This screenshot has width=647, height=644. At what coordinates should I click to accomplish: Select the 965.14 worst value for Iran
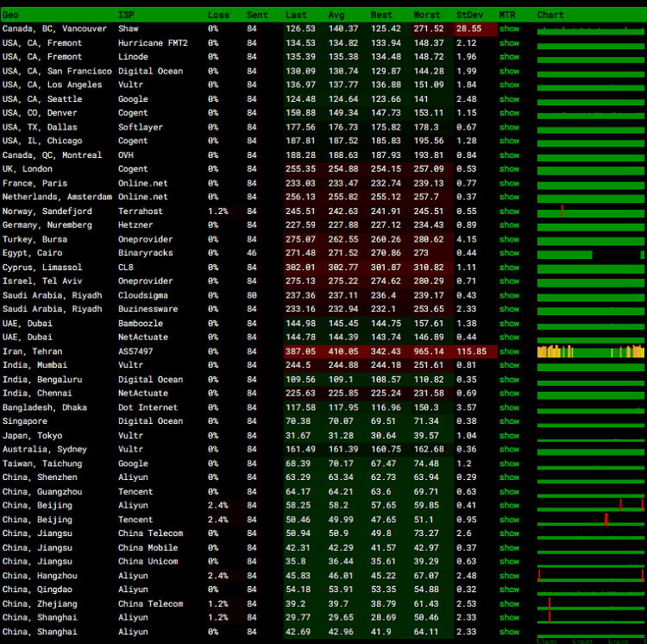[429, 351]
